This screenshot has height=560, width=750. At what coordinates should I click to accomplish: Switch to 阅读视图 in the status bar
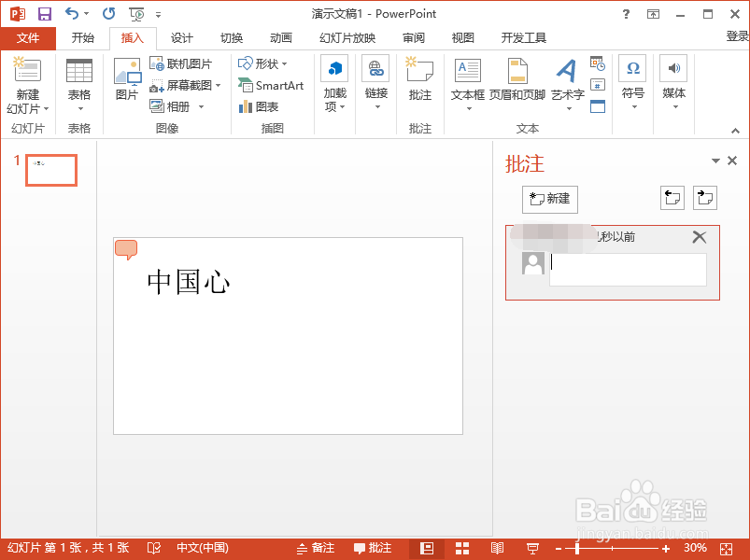click(x=497, y=548)
